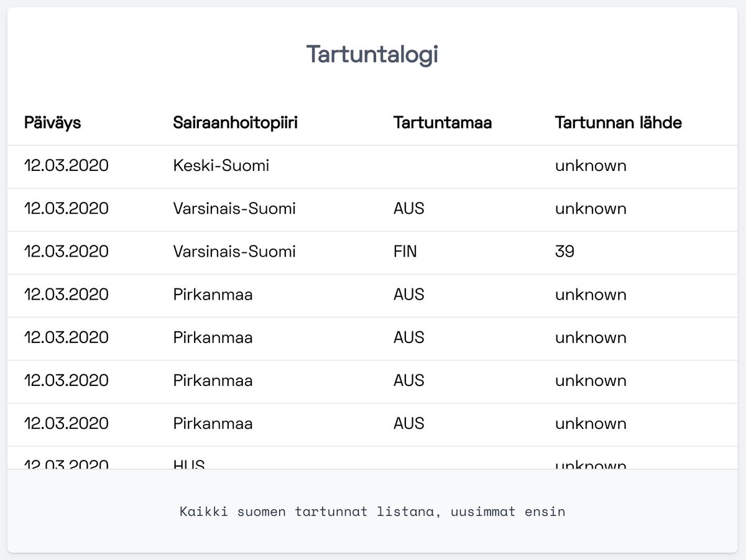Click AUS in the Varsinais-Suomi row
The height and width of the screenshot is (560, 746).
409,209
